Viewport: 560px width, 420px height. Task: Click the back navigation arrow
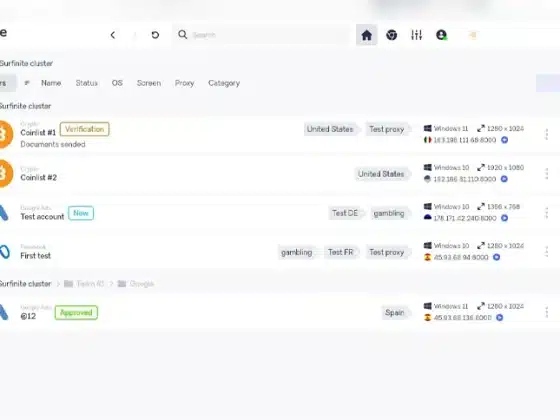coord(113,35)
